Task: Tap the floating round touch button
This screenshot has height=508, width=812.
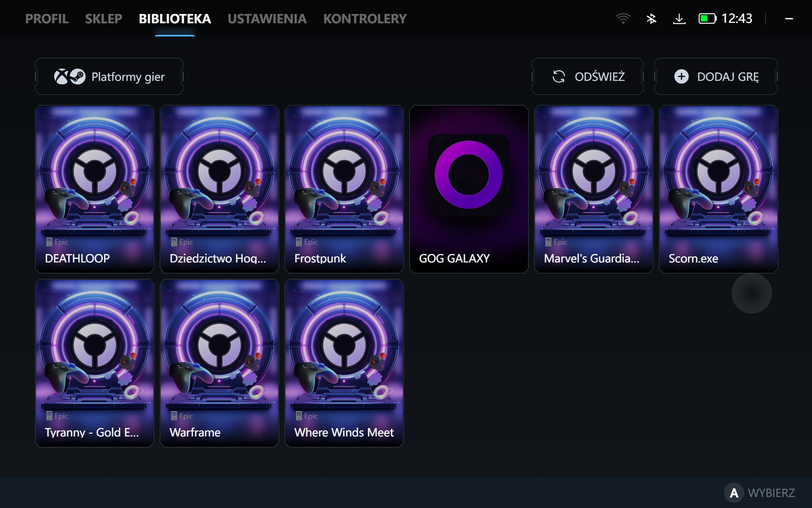Action: [752, 293]
